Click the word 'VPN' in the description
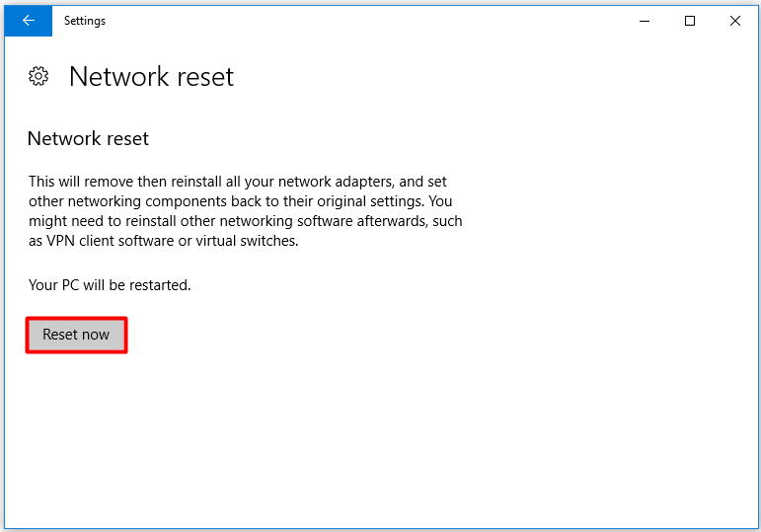Screen dimensions: 761x532 tap(60, 241)
